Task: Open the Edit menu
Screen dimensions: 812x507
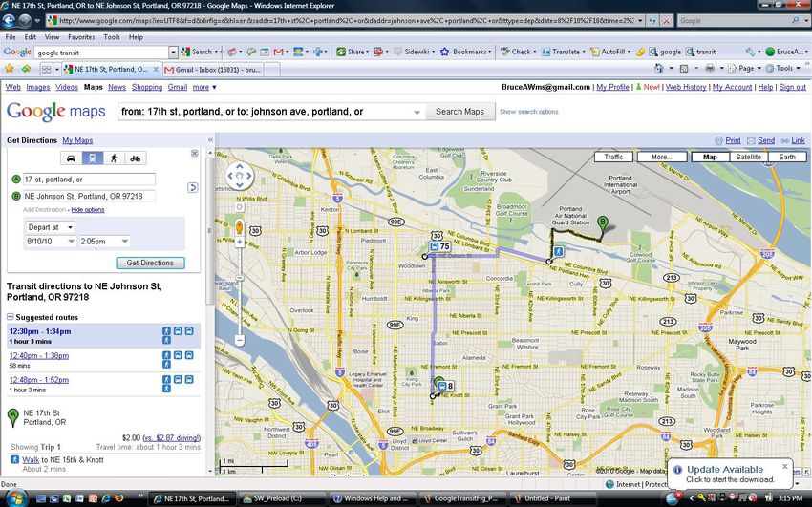Action: coord(31,37)
